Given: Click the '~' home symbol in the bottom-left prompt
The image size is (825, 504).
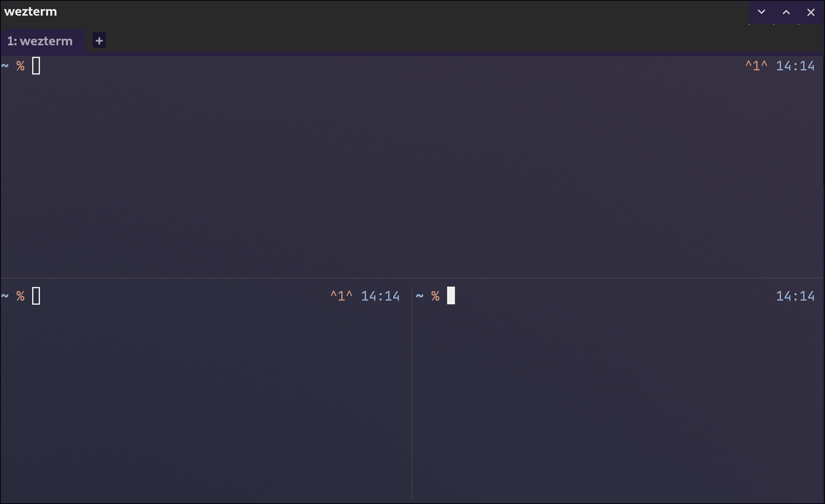Looking at the screenshot, I should 5,296.
